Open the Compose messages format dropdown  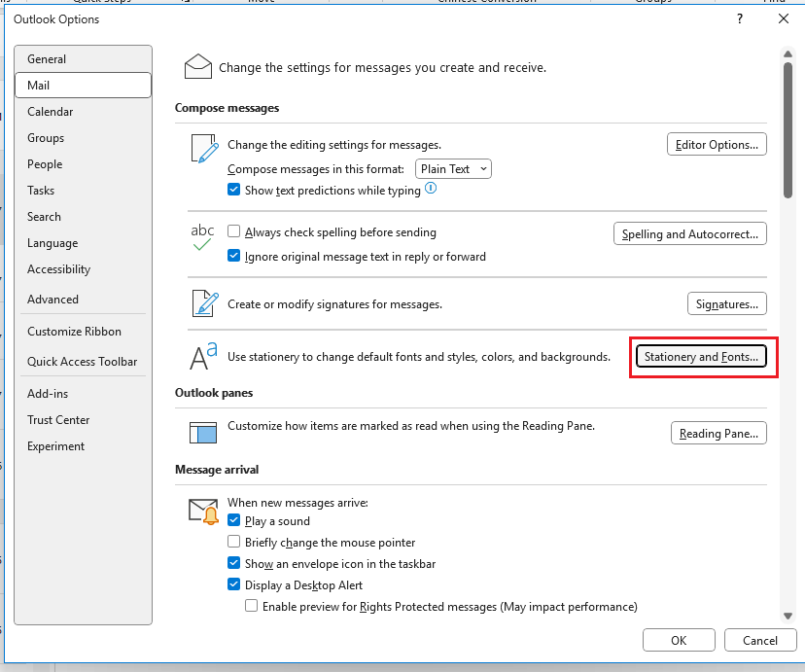453,169
